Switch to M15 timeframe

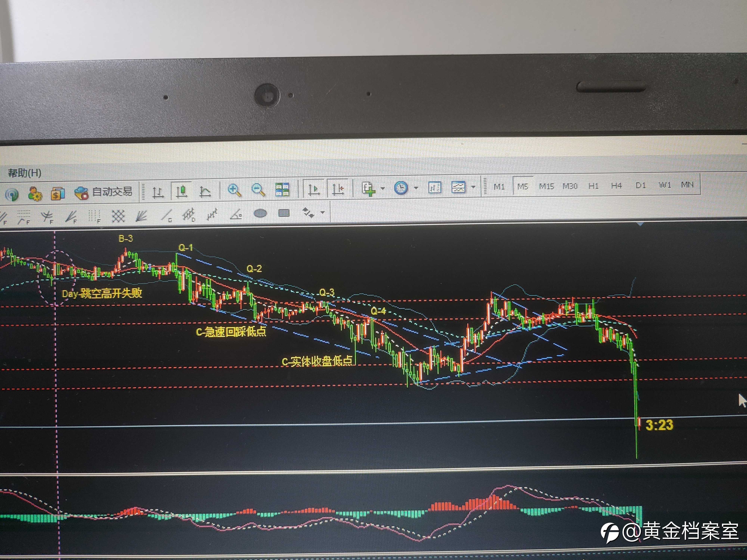546,186
